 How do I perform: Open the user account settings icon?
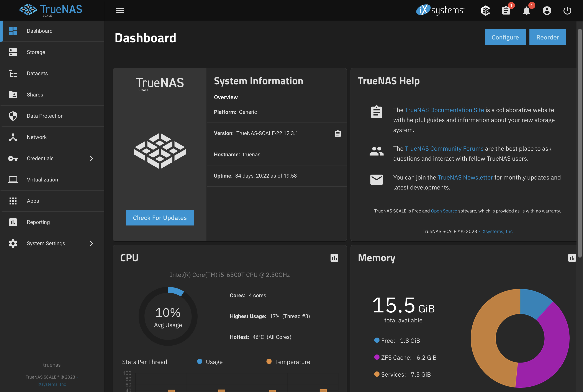[547, 10]
